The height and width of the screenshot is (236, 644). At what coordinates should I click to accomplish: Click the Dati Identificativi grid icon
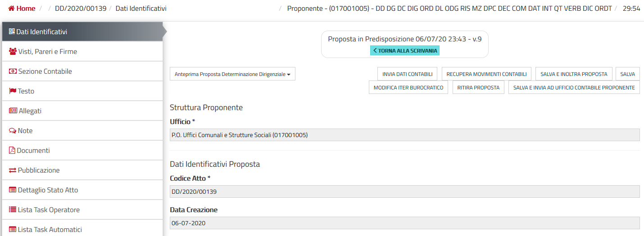(12, 31)
